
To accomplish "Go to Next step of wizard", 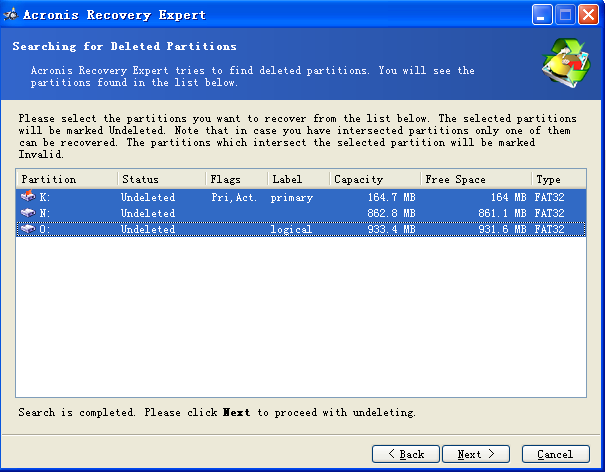I will (476, 454).
